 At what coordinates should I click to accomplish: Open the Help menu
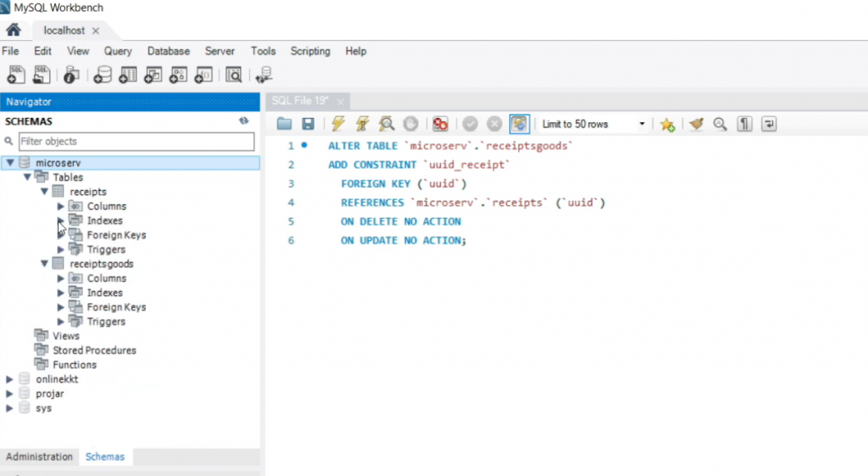[x=356, y=51]
